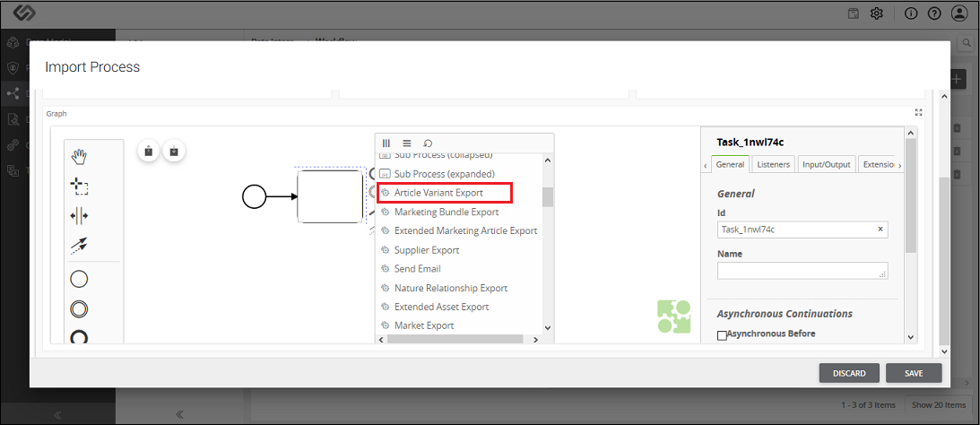Image resolution: width=980 pixels, height=425 pixels.
Task: Activate the global connect arrow tool
Action: tap(79, 245)
